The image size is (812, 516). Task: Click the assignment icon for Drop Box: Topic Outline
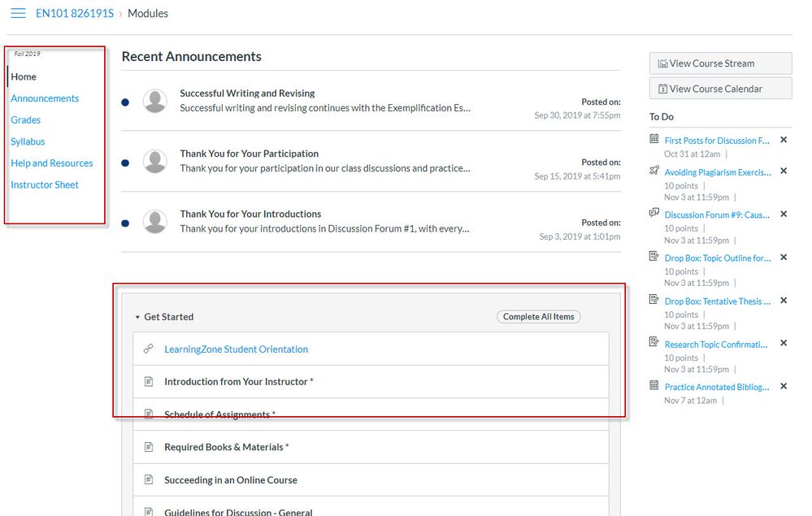[654, 257]
